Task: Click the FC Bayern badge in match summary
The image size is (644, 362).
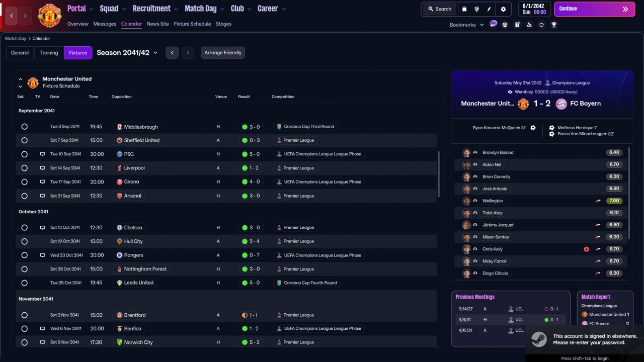Action: tap(561, 104)
